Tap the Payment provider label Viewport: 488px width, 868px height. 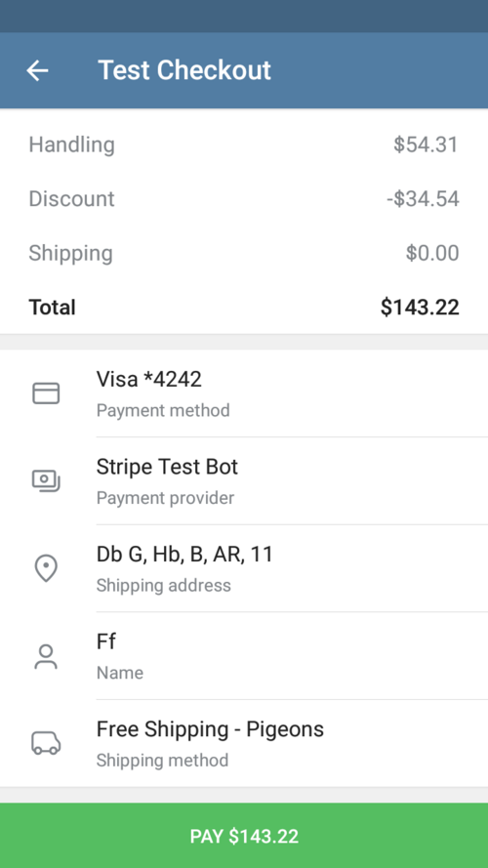165,498
